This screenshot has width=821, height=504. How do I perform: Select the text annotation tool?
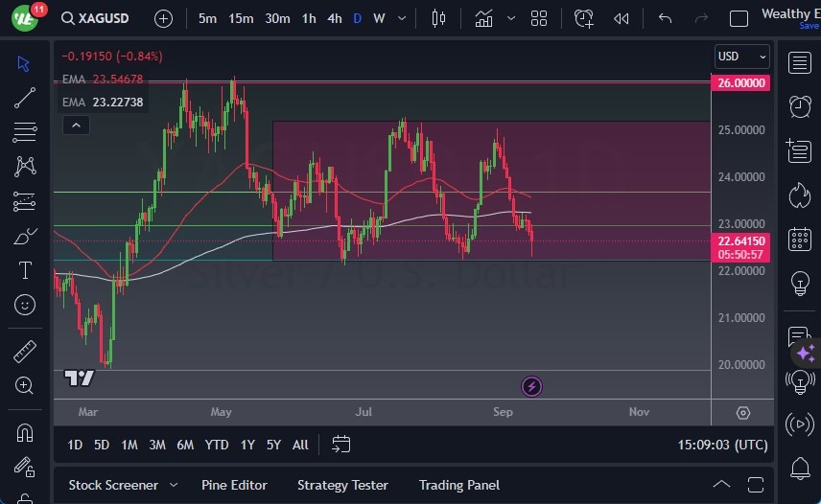(25, 270)
